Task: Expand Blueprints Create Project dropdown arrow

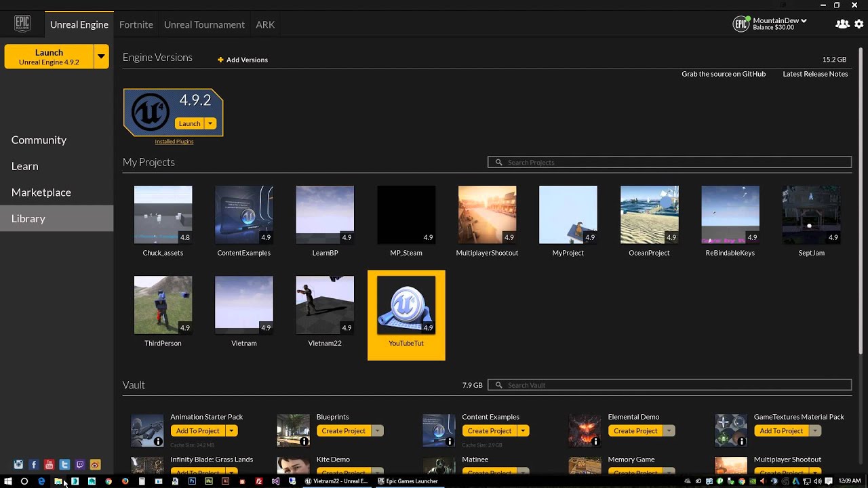Action: tap(378, 431)
